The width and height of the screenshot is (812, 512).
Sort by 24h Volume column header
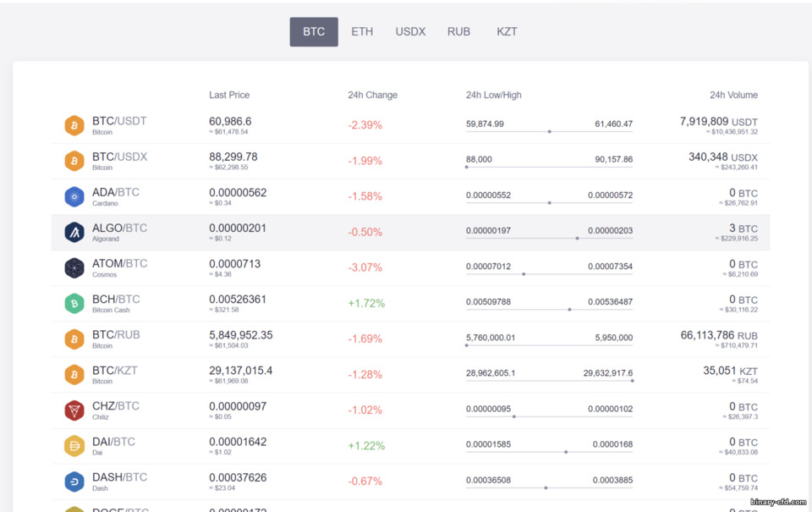point(733,95)
